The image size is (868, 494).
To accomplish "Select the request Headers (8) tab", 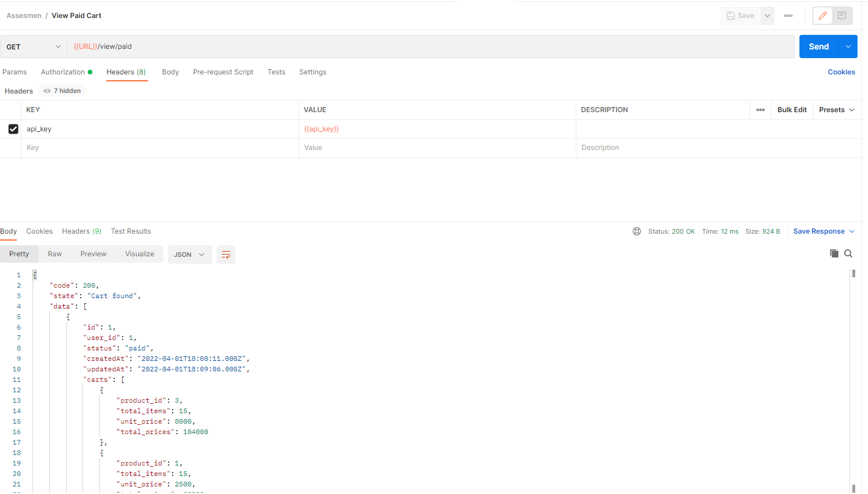I will pos(126,72).
